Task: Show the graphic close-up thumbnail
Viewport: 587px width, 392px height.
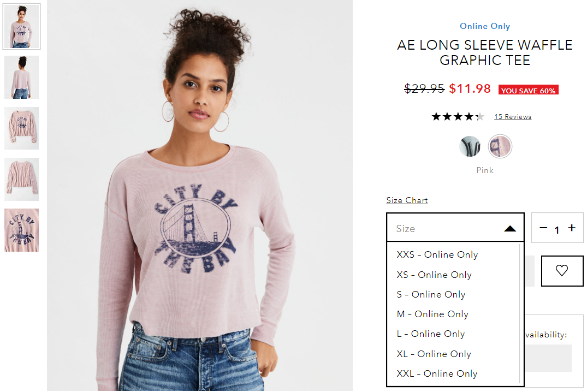Action: pyautogui.click(x=22, y=230)
